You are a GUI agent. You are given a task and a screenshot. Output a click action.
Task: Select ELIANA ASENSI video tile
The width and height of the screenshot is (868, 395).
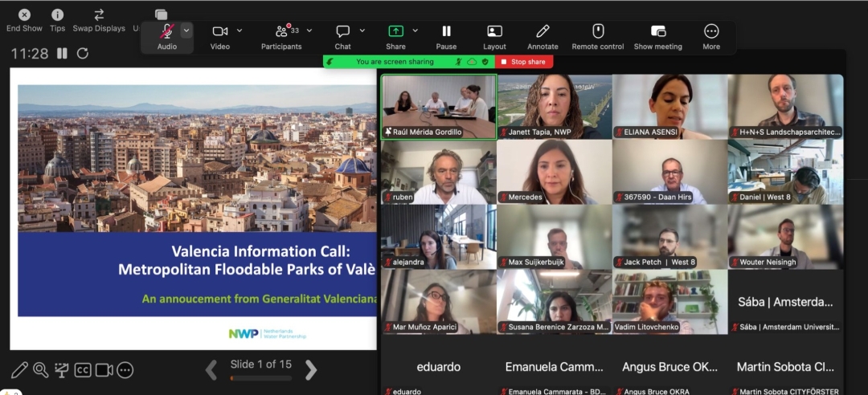[x=669, y=107]
